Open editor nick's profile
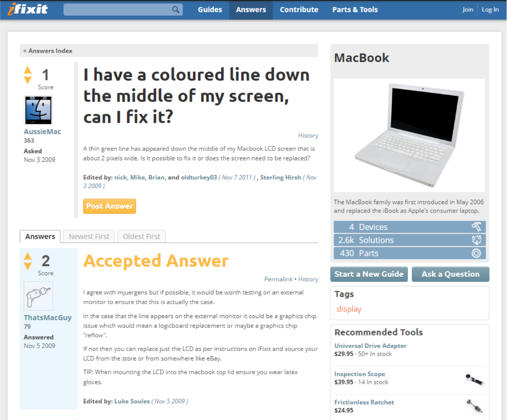Image resolution: width=507 pixels, height=420 pixels. click(x=120, y=177)
